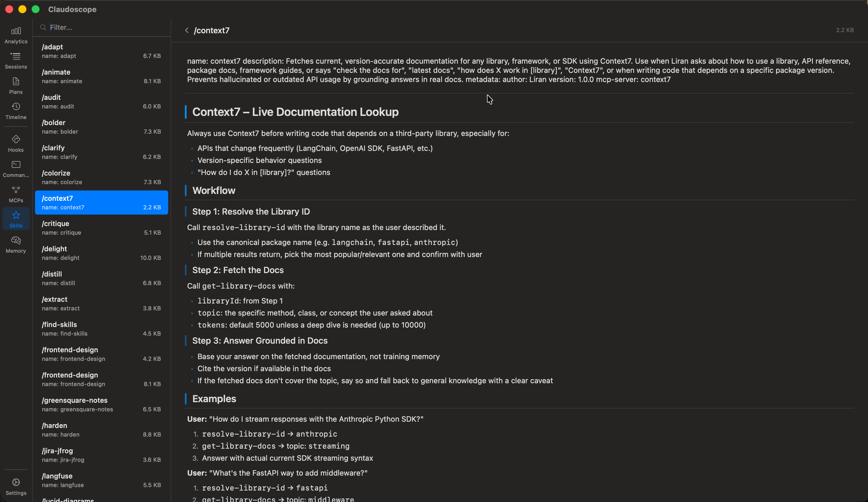Select the Sessions icon in sidebar
This screenshot has height=502, width=868.
coord(15,61)
